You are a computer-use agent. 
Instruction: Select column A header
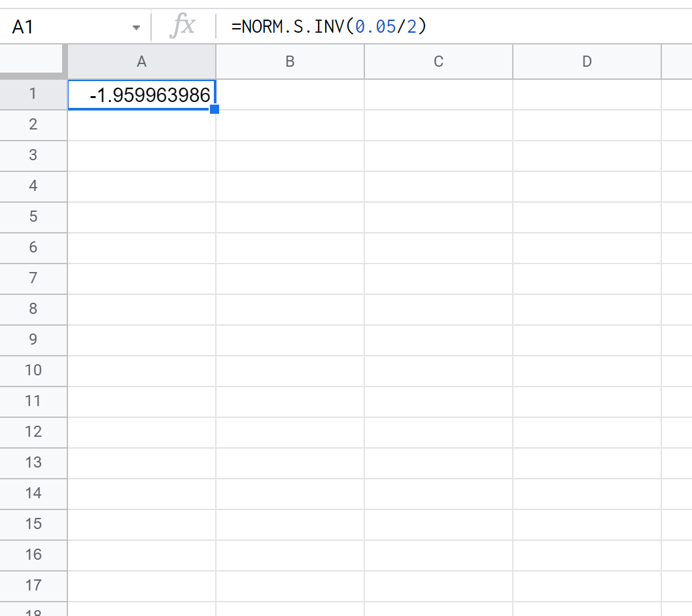point(141,61)
